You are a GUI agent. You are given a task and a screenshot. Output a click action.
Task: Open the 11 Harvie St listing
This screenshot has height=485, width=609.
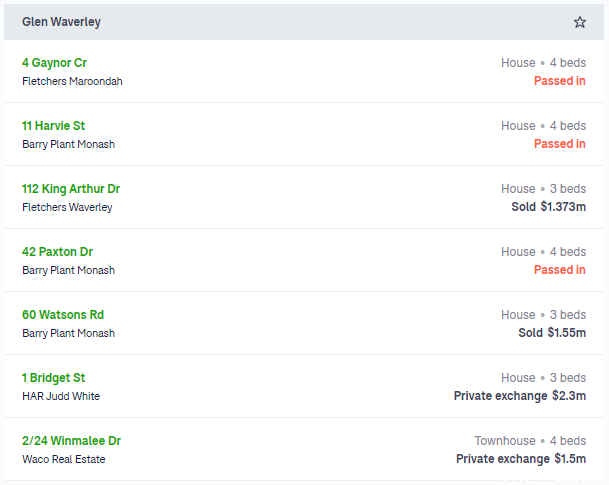click(53, 126)
